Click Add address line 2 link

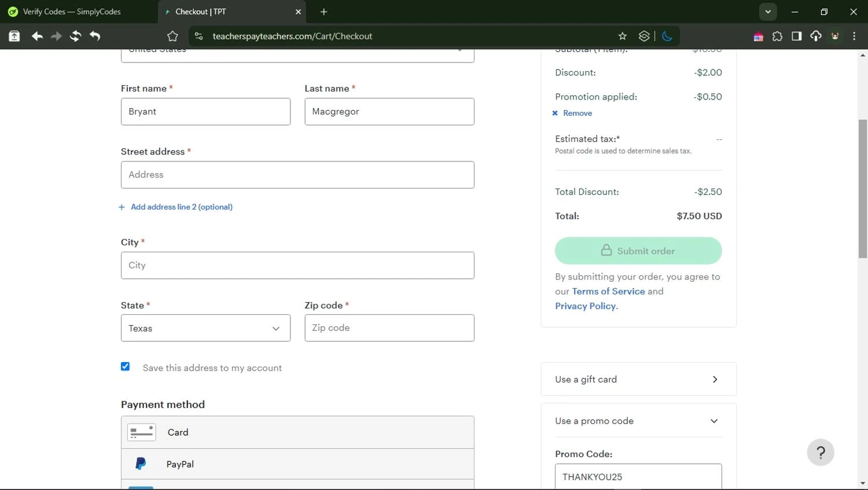pos(181,207)
